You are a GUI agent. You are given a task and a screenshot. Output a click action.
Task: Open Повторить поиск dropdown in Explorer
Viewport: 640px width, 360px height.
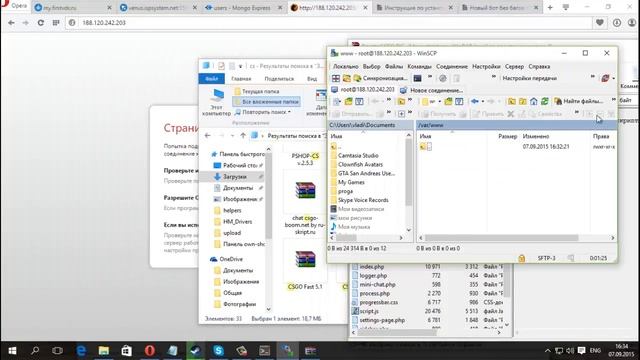tap(262, 112)
